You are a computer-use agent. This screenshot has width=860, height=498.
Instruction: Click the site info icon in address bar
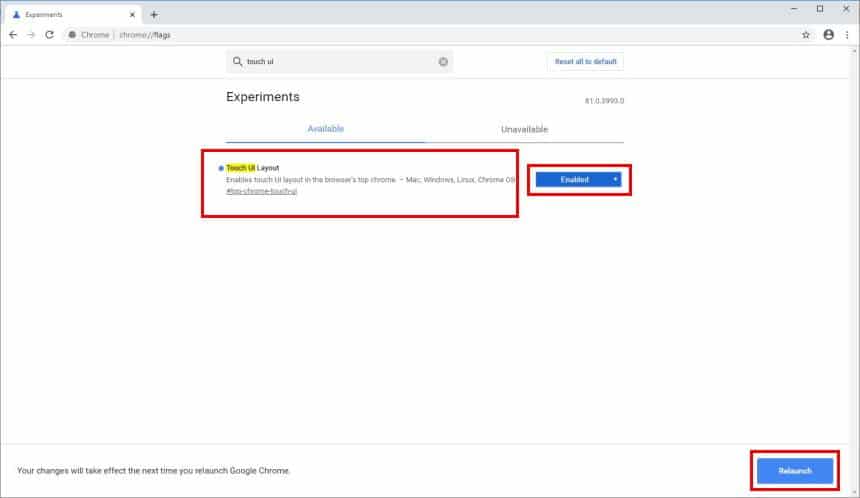72,35
